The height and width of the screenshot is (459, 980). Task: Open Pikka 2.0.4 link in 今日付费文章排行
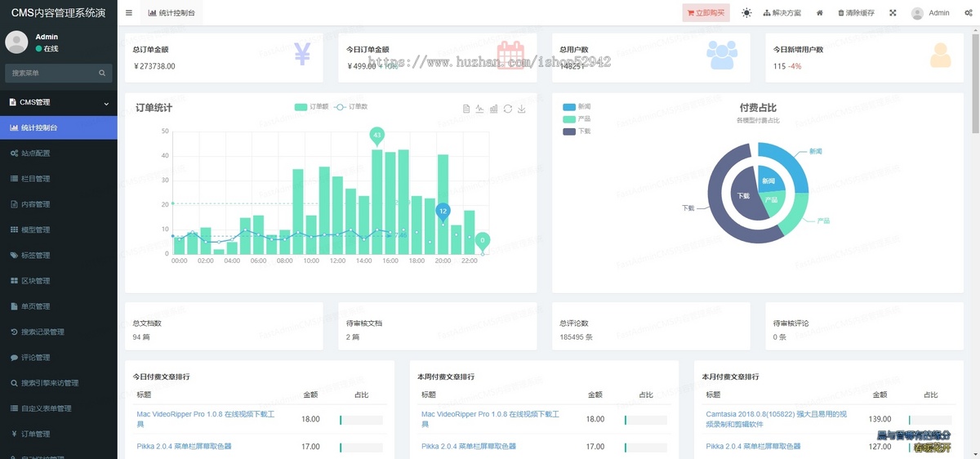[184, 447]
